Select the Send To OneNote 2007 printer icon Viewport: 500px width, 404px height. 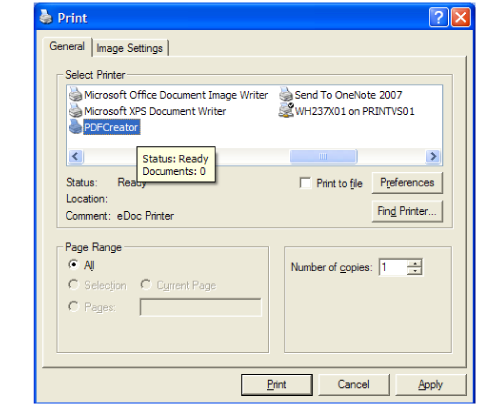click(286, 94)
